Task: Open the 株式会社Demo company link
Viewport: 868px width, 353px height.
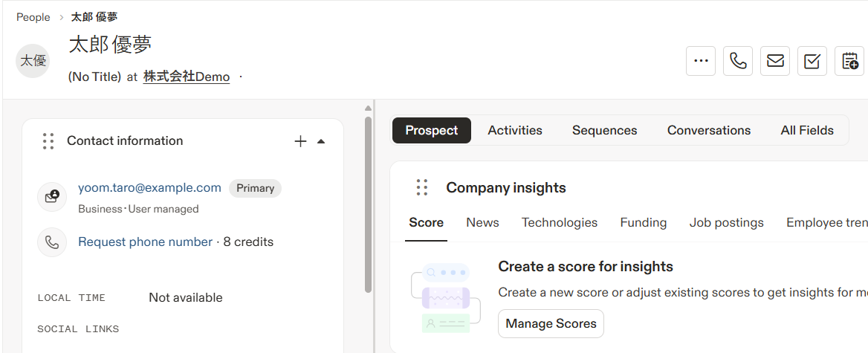Action: pyautogui.click(x=187, y=77)
